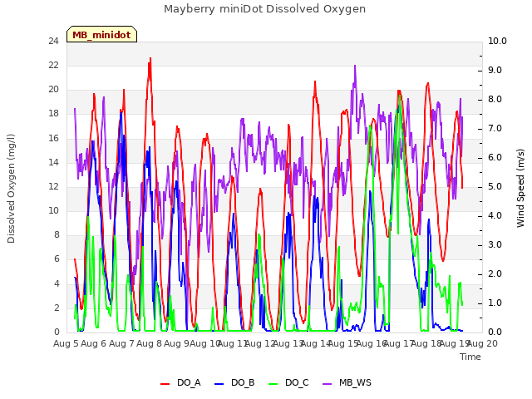Toggle the MB_WS legend entry
Viewport: 532px width, 399px height.
pos(347,382)
